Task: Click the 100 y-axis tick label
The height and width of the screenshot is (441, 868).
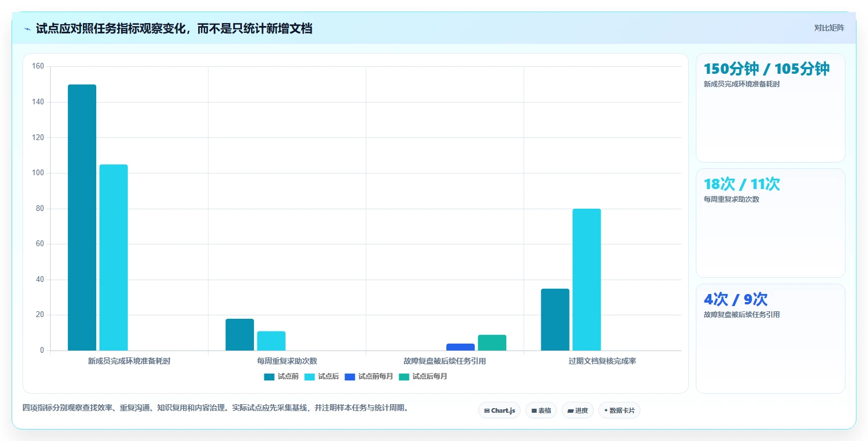Action: [38, 173]
